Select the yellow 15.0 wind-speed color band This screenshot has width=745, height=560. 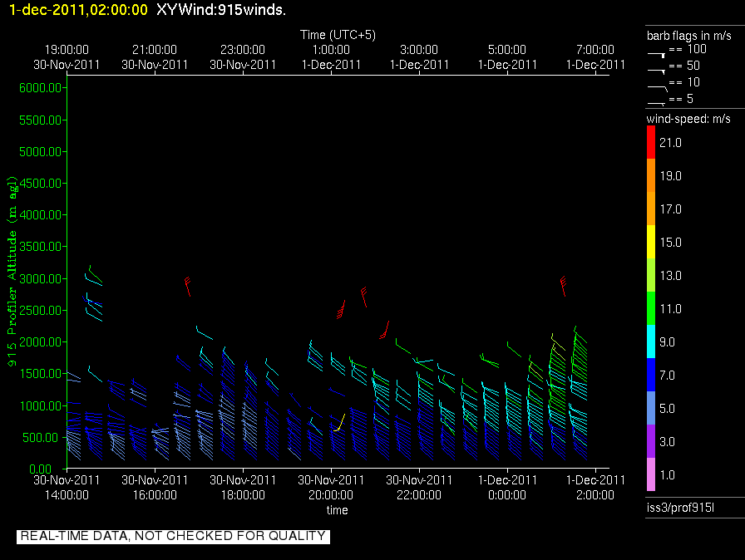(651, 242)
